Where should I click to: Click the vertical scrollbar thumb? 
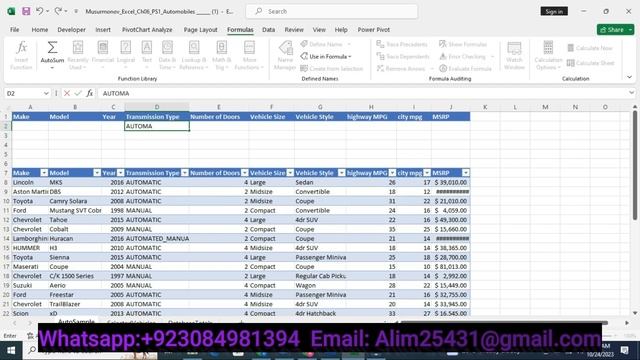click(x=635, y=165)
